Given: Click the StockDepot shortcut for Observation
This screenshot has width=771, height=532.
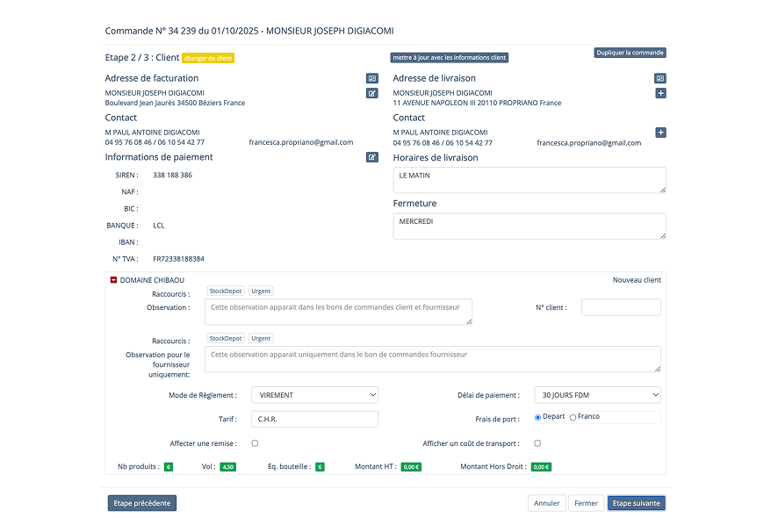Looking at the screenshot, I should tap(226, 291).
